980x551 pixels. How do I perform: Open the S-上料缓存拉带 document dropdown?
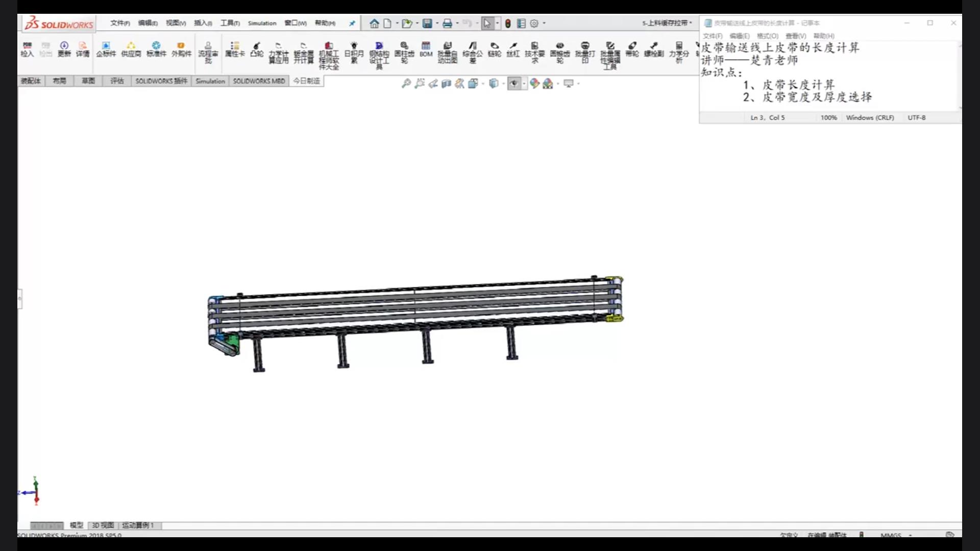coord(667,23)
